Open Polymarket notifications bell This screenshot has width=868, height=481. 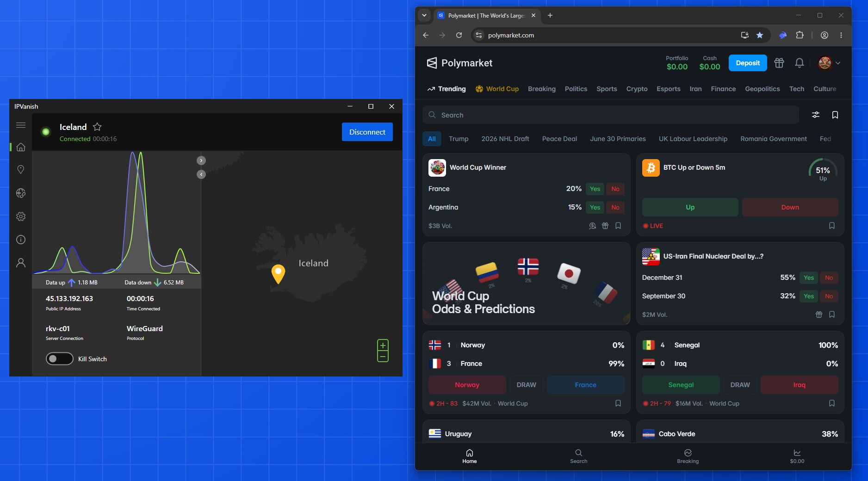(800, 63)
